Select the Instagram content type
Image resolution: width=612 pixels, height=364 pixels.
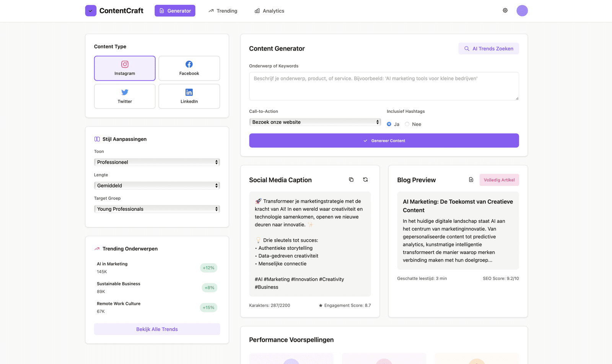coord(125,68)
